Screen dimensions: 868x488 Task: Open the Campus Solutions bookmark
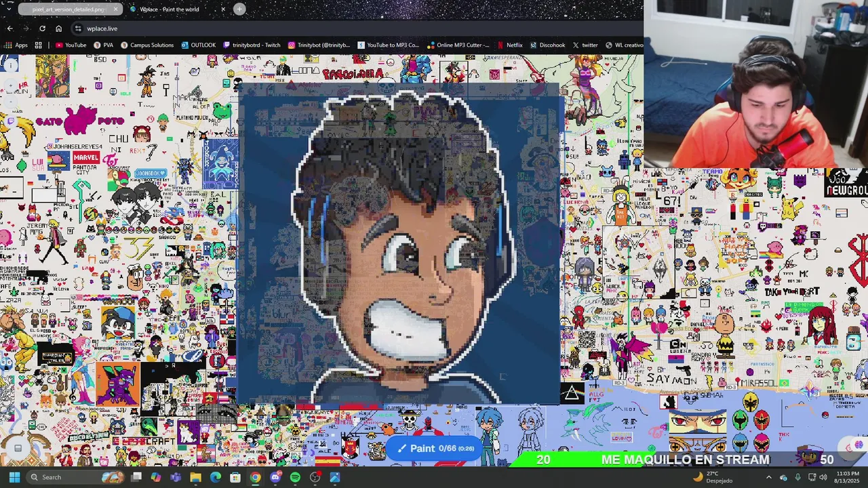tap(147, 45)
